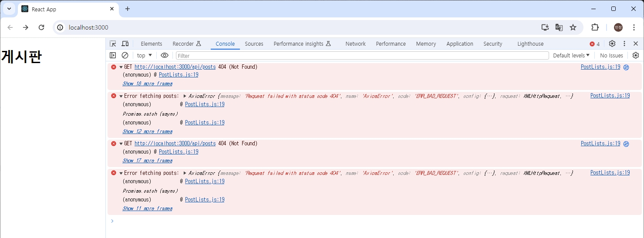644x238 pixels.
Task: Click the No Issues button
Action: 611,55
